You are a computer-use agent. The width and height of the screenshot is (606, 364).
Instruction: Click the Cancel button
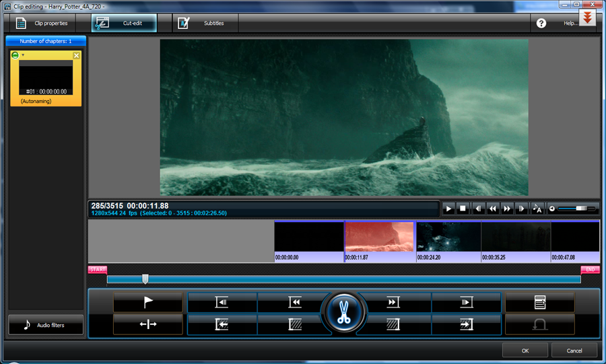coord(574,351)
